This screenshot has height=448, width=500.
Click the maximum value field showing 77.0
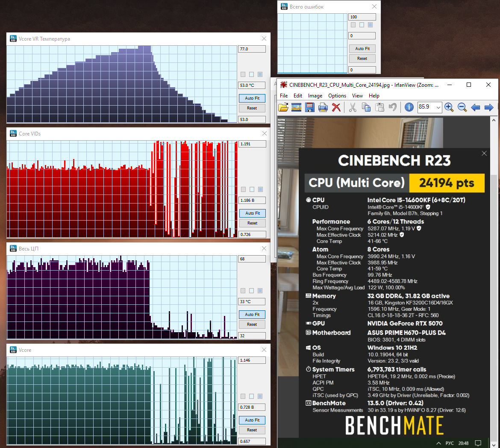tap(252, 49)
